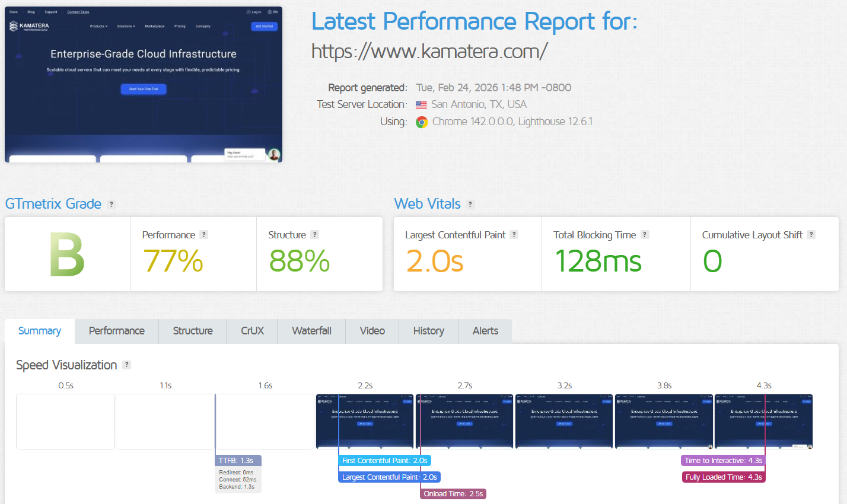This screenshot has height=504, width=847.
Task: Click the Onload Time 2.5s marker
Action: (453, 494)
